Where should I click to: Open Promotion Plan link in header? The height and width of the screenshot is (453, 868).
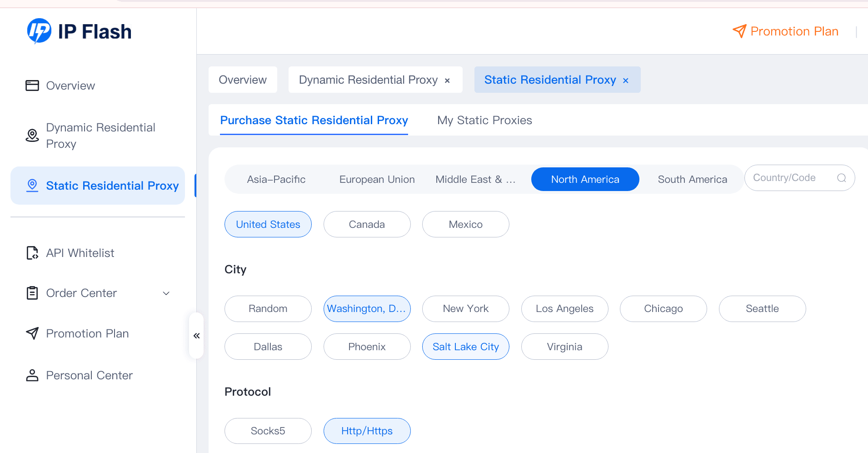[x=794, y=31]
